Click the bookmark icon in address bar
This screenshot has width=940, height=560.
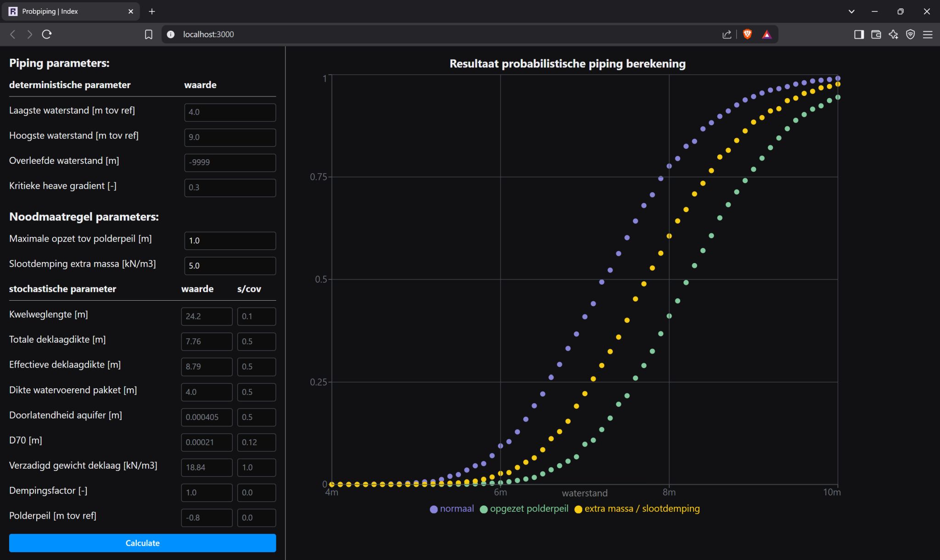click(148, 34)
